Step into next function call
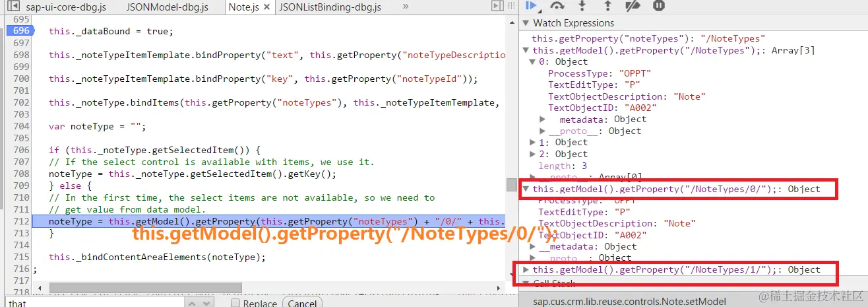Image resolution: width=868 pixels, height=307 pixels. coord(582,6)
